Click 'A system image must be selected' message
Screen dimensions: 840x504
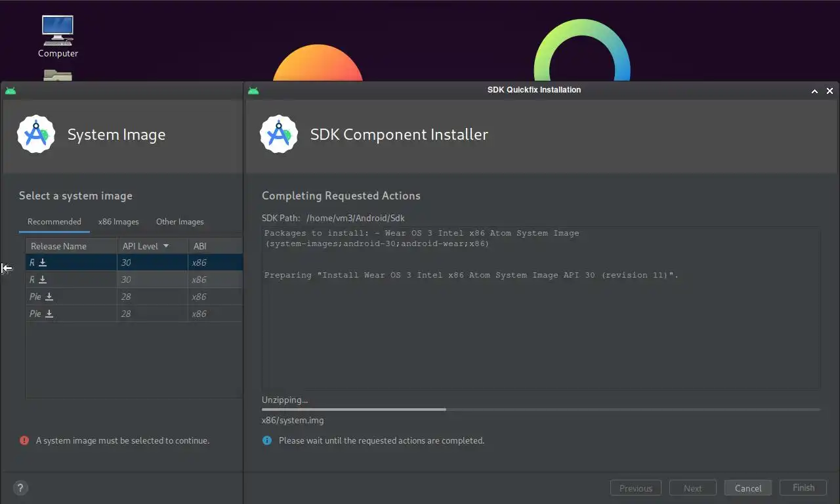tap(123, 441)
